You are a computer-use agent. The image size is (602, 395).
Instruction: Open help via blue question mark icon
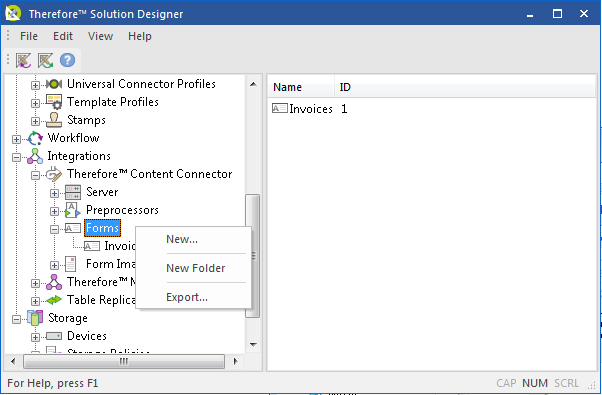pyautogui.click(x=67, y=60)
